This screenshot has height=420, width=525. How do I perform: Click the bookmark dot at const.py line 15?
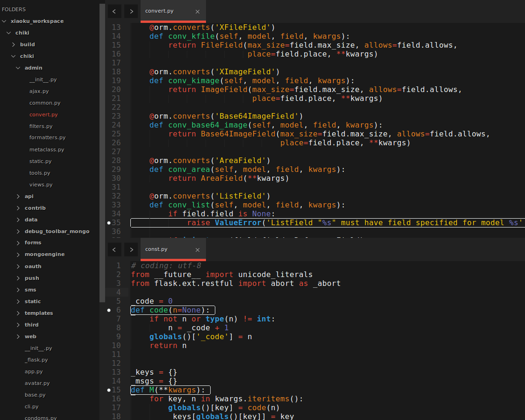(109, 390)
